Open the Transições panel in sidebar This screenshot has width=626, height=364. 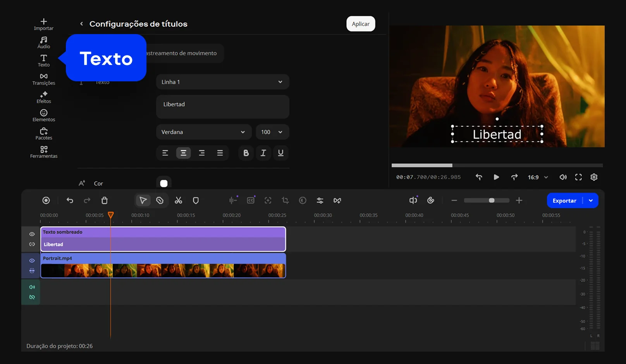(x=44, y=79)
